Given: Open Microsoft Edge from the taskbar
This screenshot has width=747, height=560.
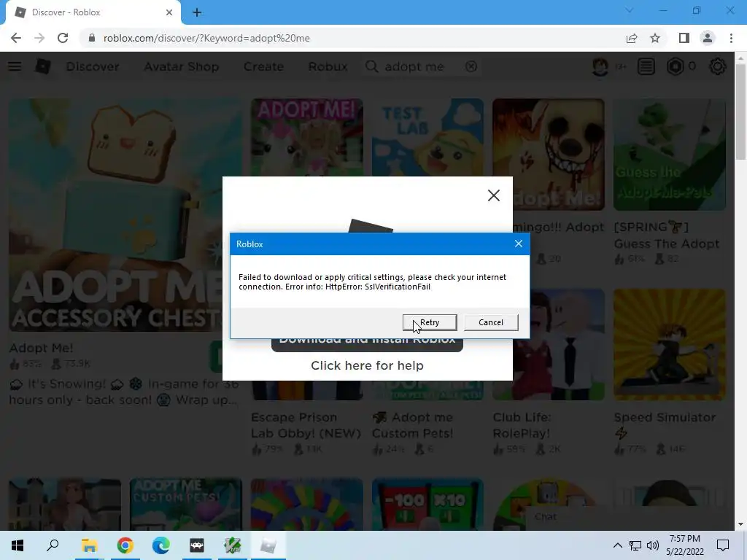Looking at the screenshot, I should (x=161, y=545).
